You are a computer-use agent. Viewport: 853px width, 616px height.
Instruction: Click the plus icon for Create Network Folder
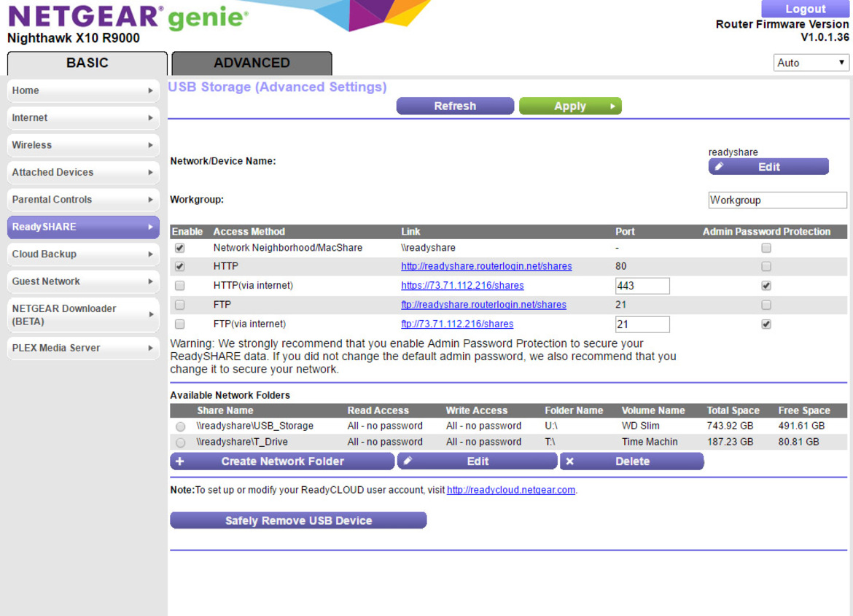coord(180,461)
